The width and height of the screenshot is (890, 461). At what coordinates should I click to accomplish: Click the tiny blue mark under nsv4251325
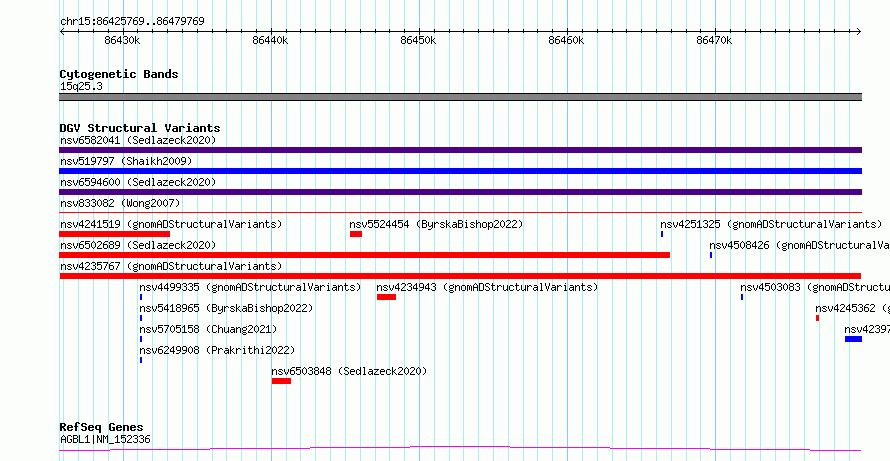662,234
